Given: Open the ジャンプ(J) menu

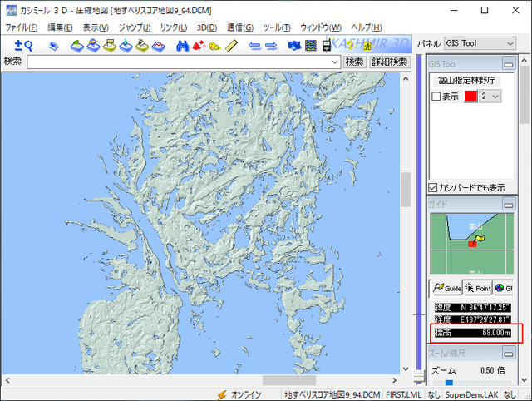Looking at the screenshot, I should click(135, 27).
